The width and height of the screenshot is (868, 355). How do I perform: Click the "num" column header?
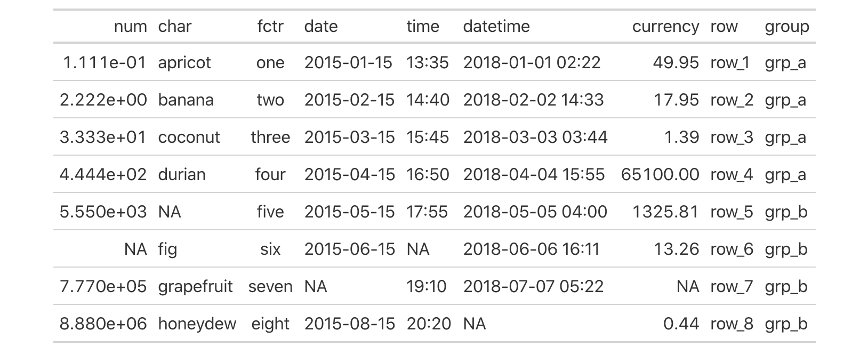(130, 27)
